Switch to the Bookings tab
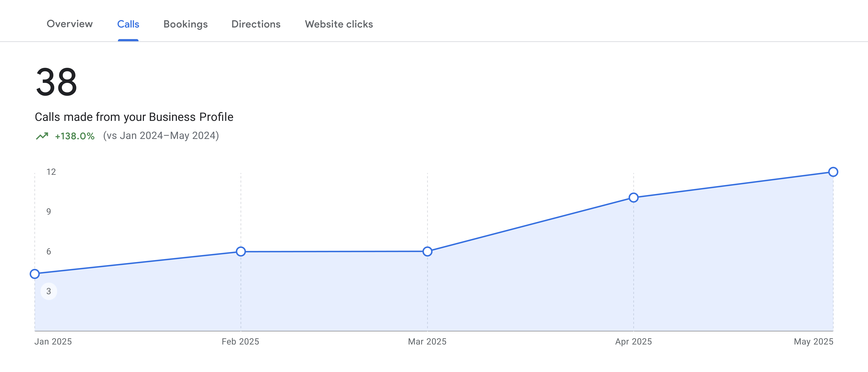The height and width of the screenshot is (372, 868). (x=185, y=24)
